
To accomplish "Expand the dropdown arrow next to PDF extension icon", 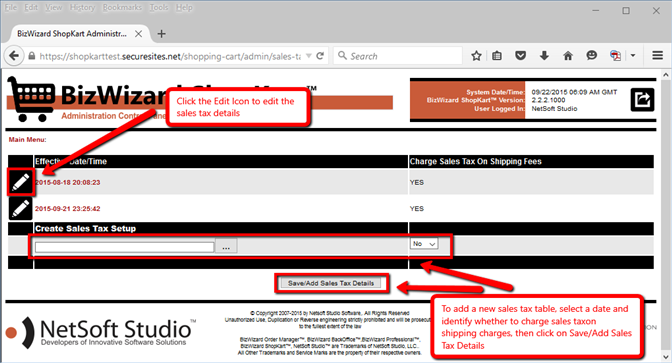I will pos(633,56).
